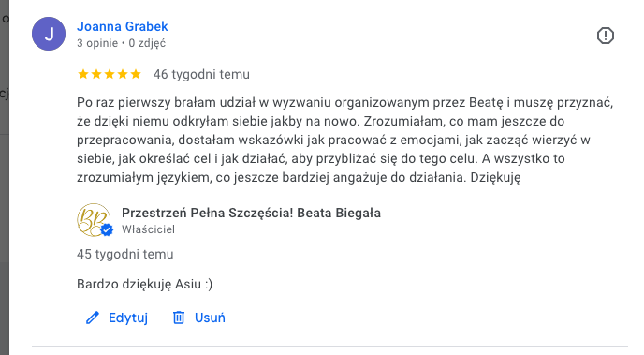
Task: Click the report review exclamation icon
Action: 605,36
